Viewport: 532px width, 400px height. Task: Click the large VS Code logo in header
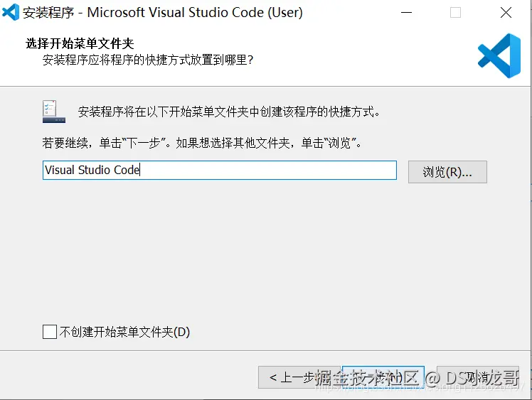coord(499,55)
